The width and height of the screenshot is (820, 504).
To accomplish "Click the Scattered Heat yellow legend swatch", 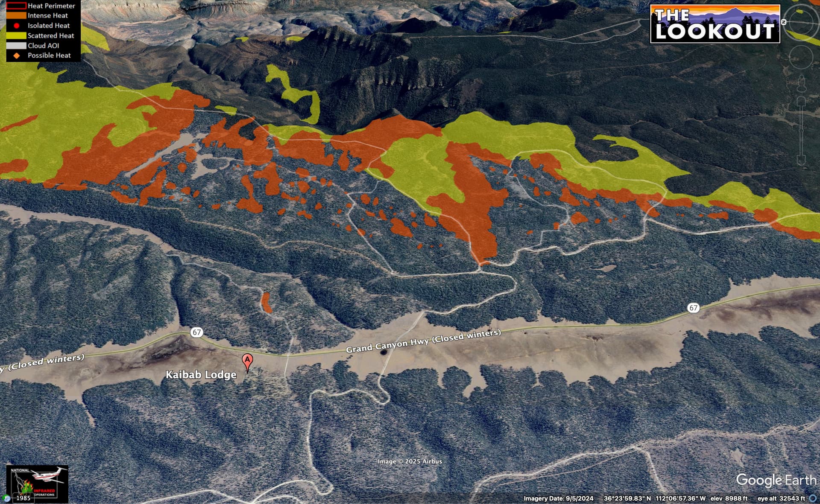I will pyautogui.click(x=16, y=36).
